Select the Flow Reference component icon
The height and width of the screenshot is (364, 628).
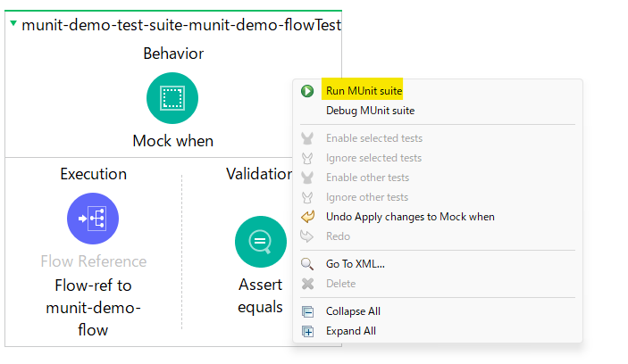(93, 219)
